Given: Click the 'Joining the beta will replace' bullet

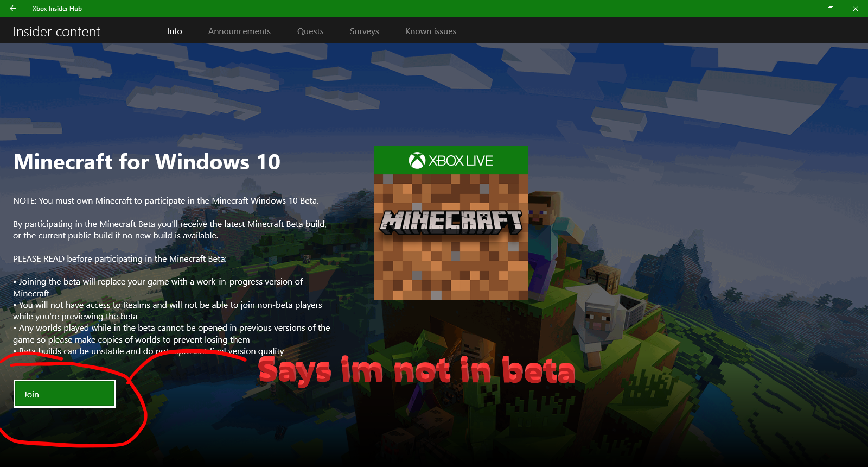Looking at the screenshot, I should (158, 287).
